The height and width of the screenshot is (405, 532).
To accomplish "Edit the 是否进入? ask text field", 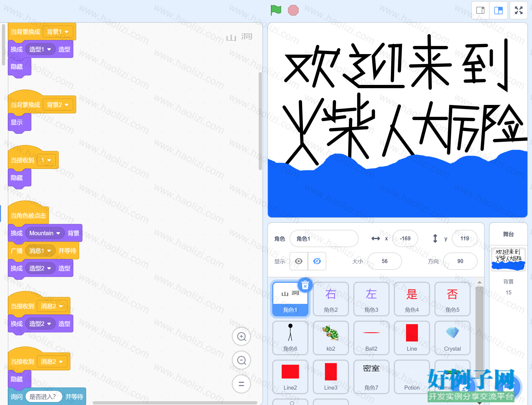I will 44,397.
